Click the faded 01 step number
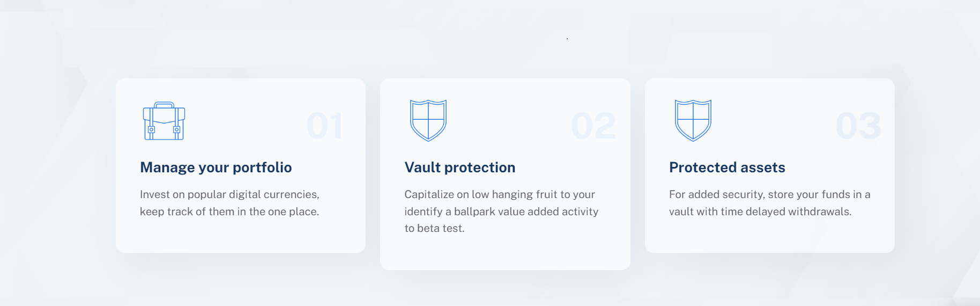The height and width of the screenshot is (306, 980). 324,126
